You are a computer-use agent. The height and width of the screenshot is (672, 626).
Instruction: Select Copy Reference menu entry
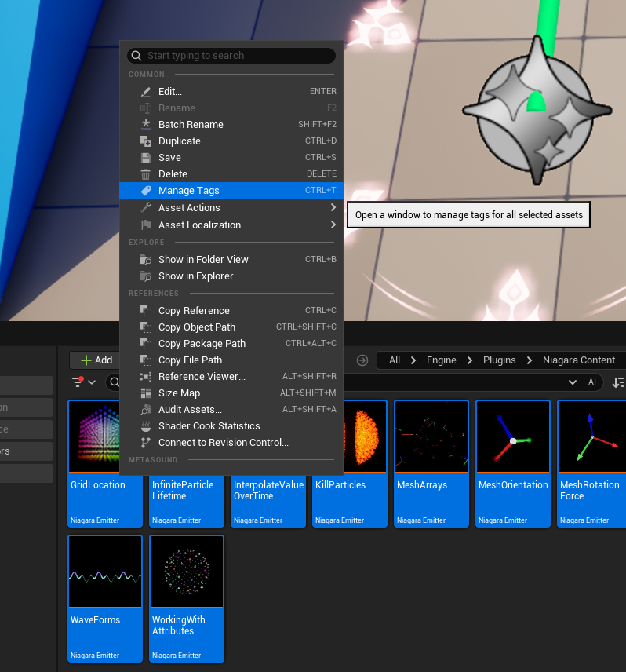pos(231,311)
